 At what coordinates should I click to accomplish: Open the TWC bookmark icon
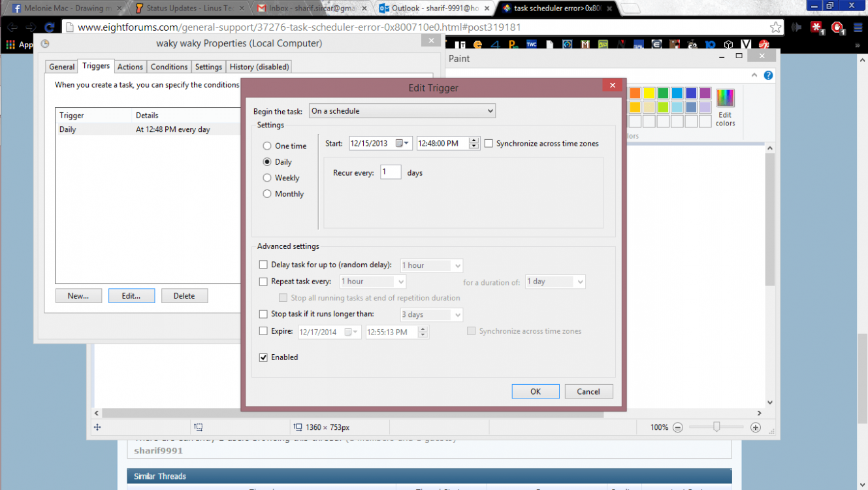532,44
